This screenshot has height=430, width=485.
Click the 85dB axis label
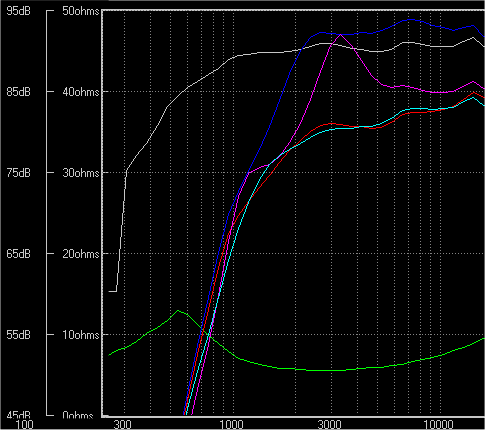pyautogui.click(x=18, y=92)
